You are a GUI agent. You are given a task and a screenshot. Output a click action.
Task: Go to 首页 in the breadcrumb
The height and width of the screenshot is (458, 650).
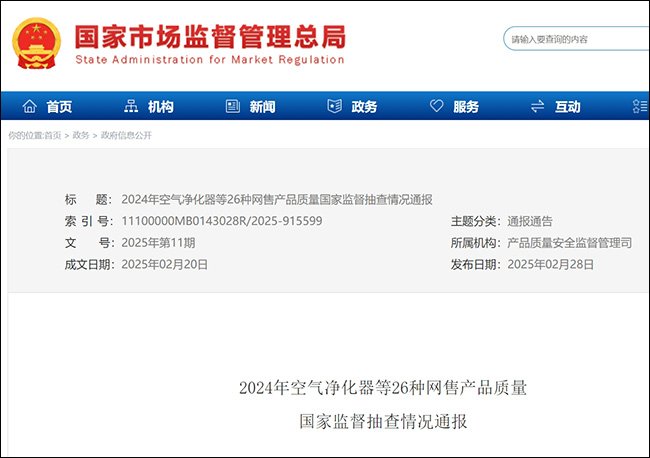pos(53,135)
